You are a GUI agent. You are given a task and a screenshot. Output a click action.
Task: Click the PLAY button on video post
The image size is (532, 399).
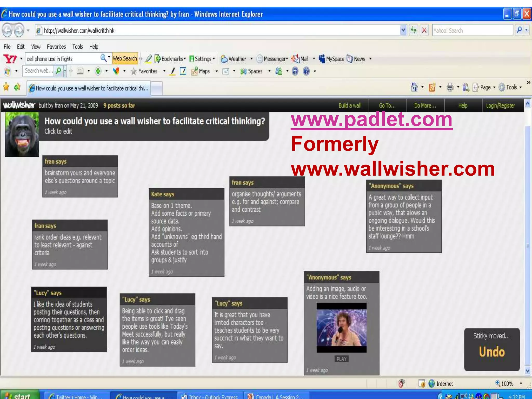(341, 359)
